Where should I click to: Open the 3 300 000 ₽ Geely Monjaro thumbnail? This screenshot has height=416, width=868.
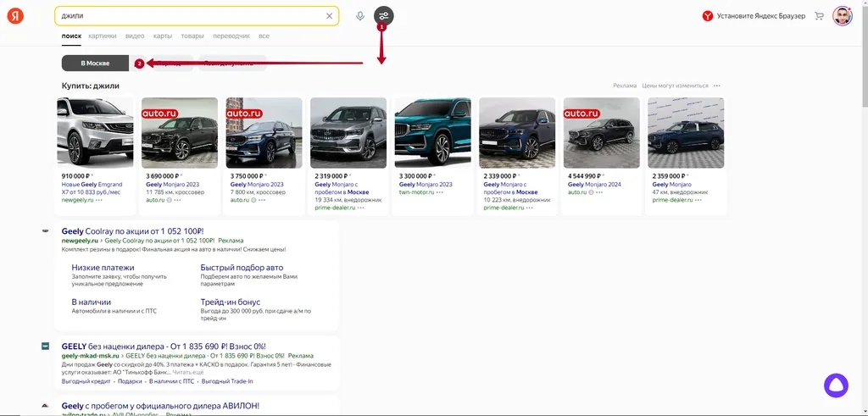(432, 133)
